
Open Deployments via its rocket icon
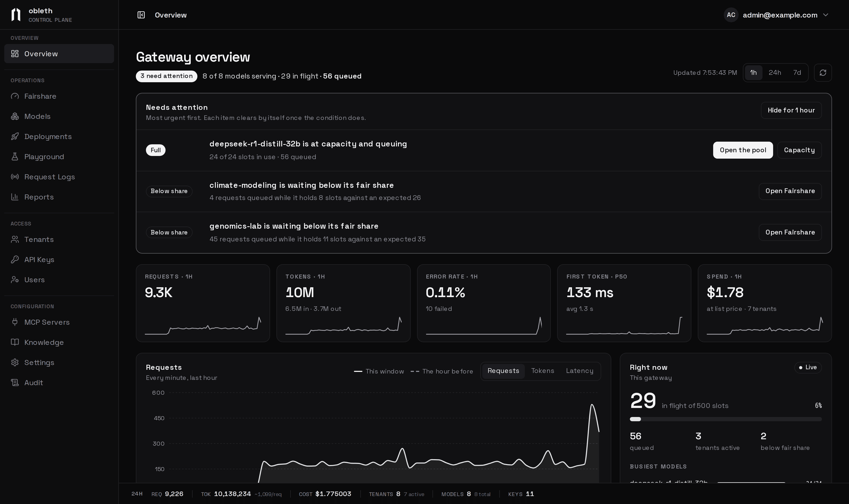[15, 137]
